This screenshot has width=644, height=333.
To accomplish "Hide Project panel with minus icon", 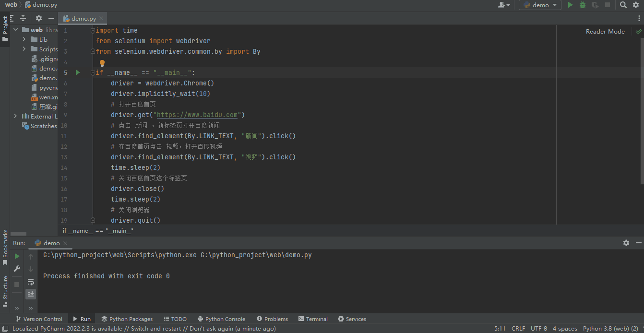I will tap(51, 18).
